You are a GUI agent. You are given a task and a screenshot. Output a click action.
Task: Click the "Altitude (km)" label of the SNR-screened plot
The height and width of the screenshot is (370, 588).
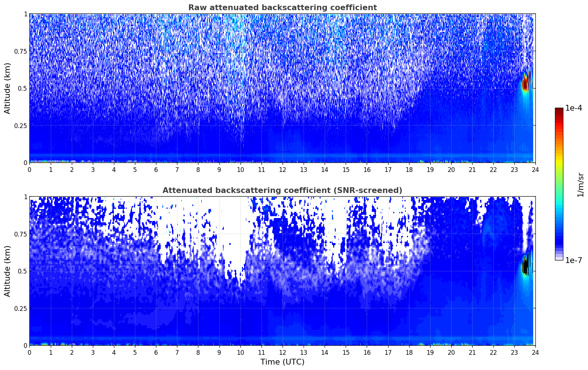8,271
